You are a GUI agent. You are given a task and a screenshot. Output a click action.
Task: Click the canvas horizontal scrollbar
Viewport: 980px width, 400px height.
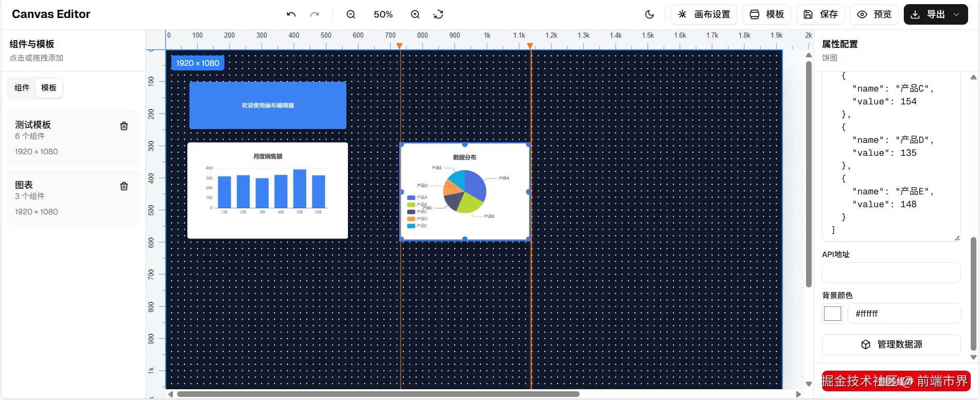click(378, 394)
